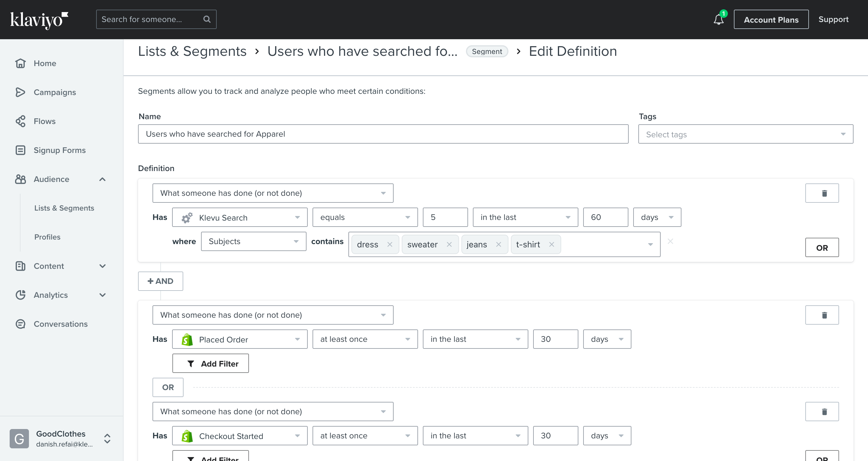
Task: Click the segment Name input field
Action: point(383,134)
